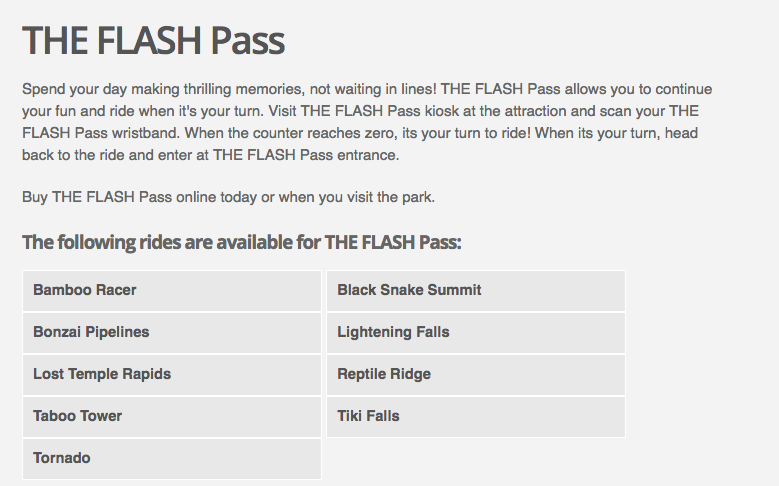Click the Reptile Ridge ride cell
Screen dimensions: 779x486
[476, 375]
